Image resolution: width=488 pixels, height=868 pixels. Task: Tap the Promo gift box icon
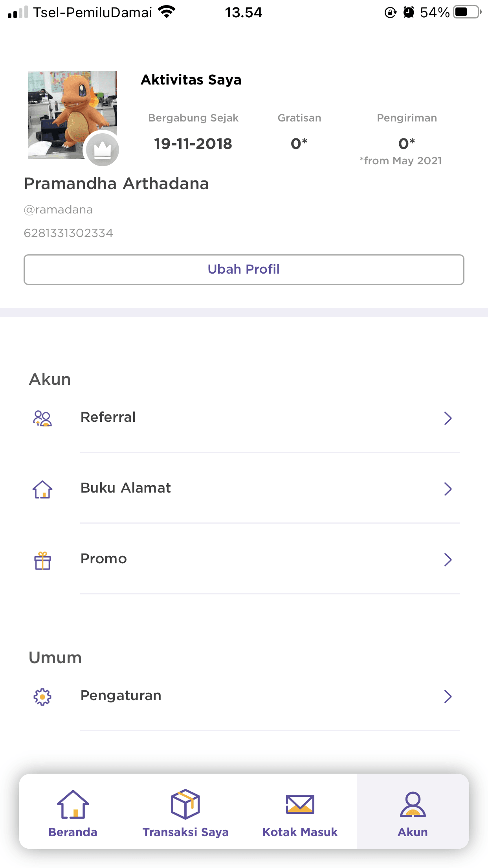pos(42,561)
